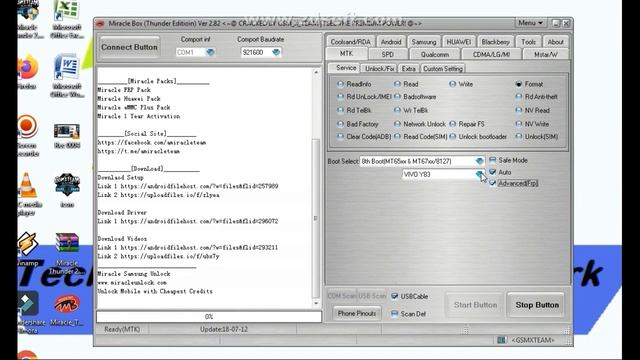Choose the Repair FS radio option
Viewport: 640px width, 360px height.
click(x=467, y=124)
